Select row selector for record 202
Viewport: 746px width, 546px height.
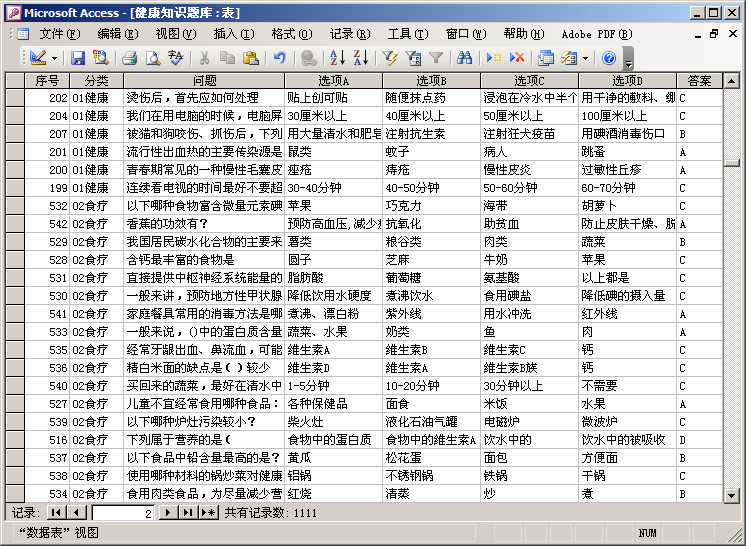[15, 98]
